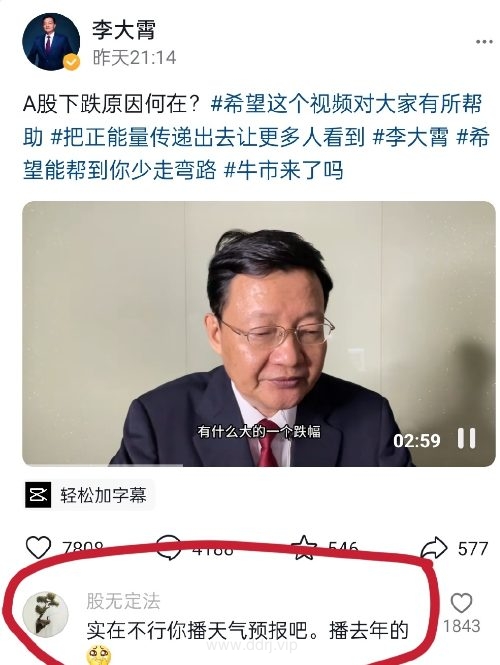Favorite the post with star icon
500x665 pixels.
click(x=304, y=547)
